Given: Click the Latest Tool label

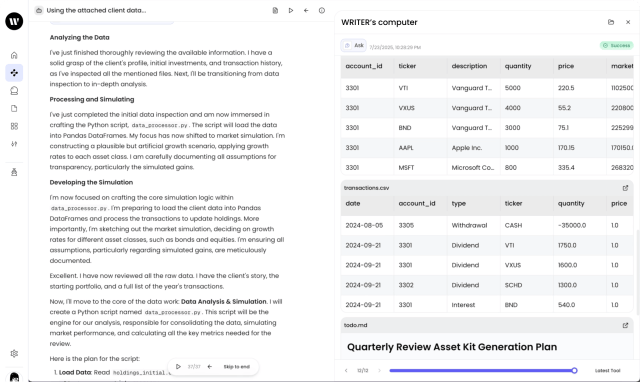Looking at the screenshot, I should [x=607, y=371].
